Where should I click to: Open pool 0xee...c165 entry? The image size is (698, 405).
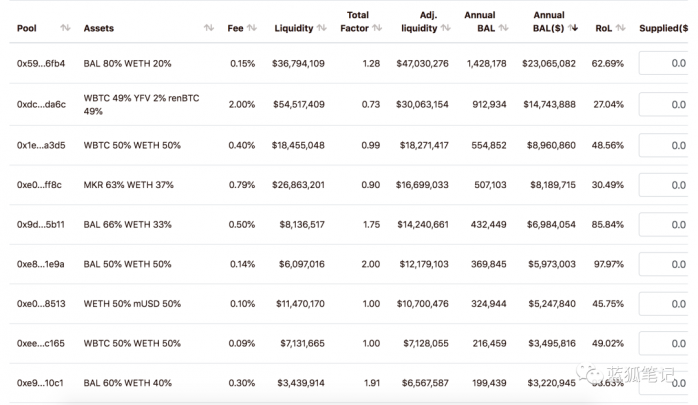coord(41,344)
